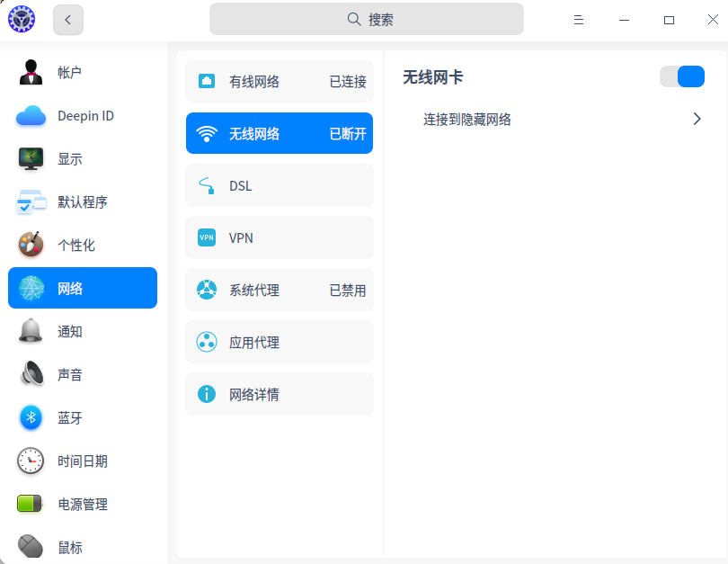
Task: Click 已禁用 status text
Action: (348, 291)
